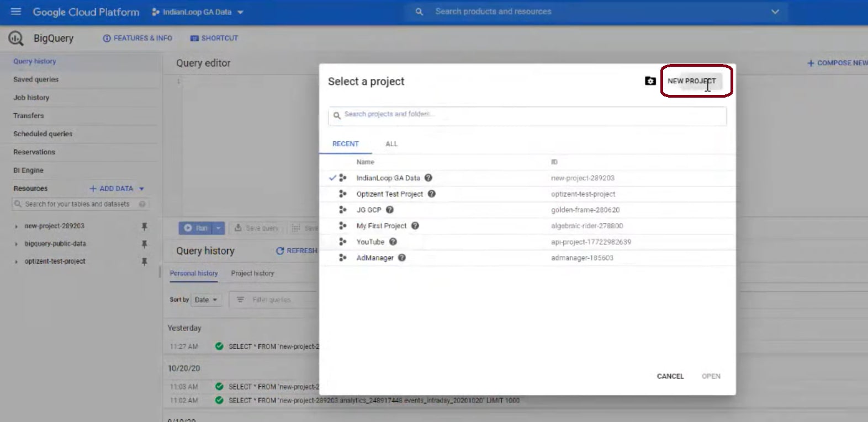
Task: Click the help icon next to Optizent Test Project
Action: click(432, 194)
